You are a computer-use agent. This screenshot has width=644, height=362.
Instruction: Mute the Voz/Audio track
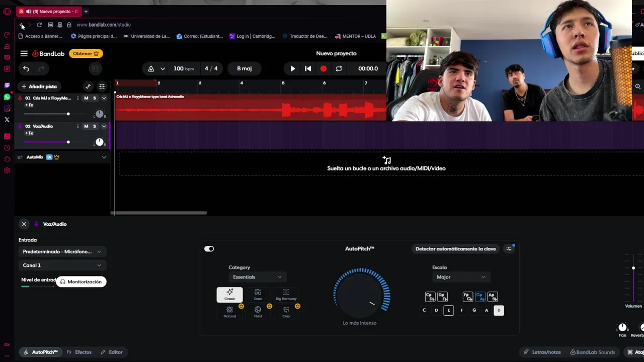click(x=86, y=126)
